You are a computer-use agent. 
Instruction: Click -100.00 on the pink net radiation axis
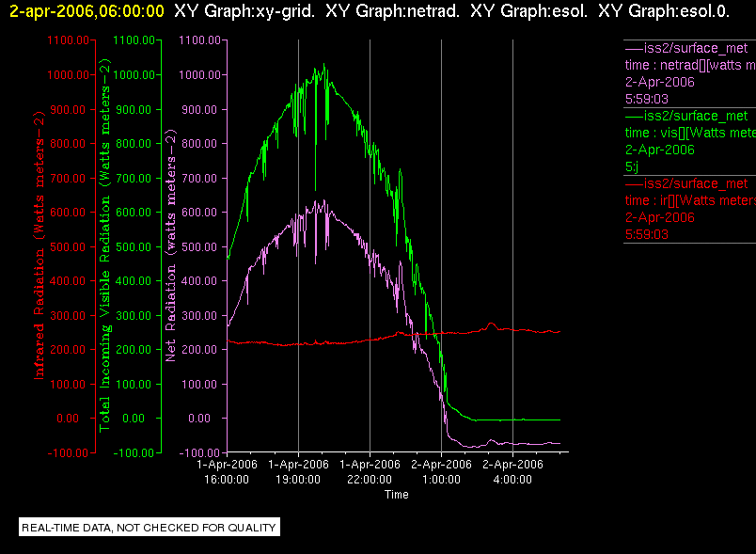[199, 452]
